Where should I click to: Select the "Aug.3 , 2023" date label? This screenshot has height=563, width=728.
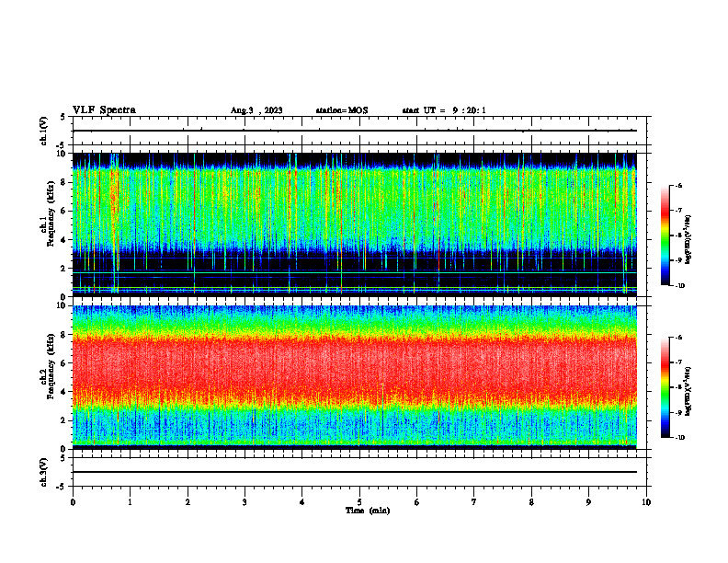256,110
